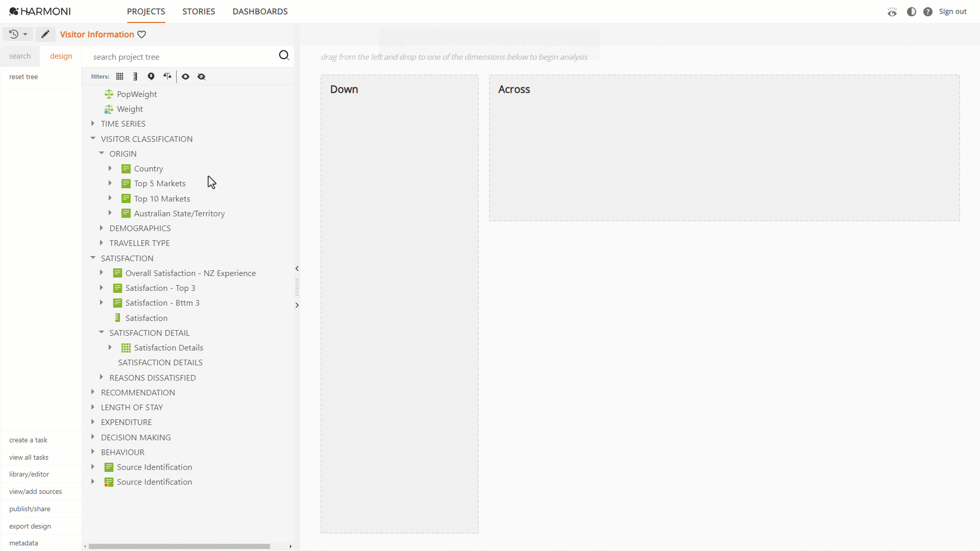
Task: Open the help question mark icon
Action: tap(928, 12)
